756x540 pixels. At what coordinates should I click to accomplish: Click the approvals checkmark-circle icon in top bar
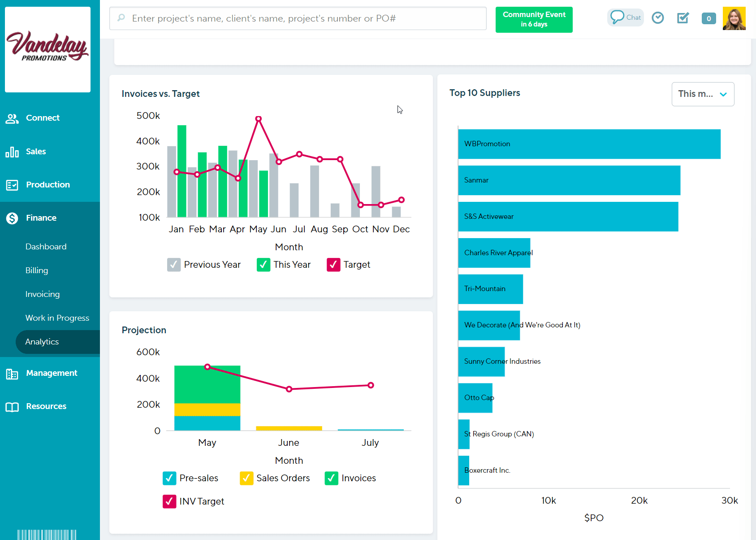click(657, 17)
